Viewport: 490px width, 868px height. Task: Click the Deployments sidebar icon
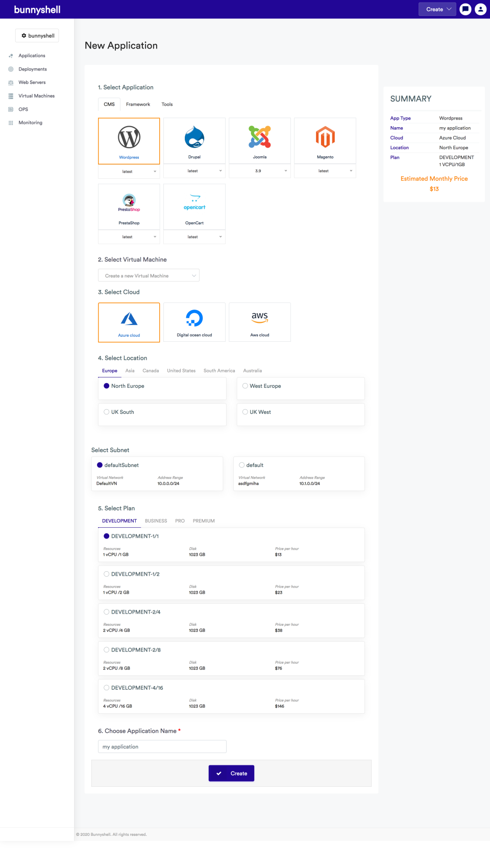coord(11,69)
